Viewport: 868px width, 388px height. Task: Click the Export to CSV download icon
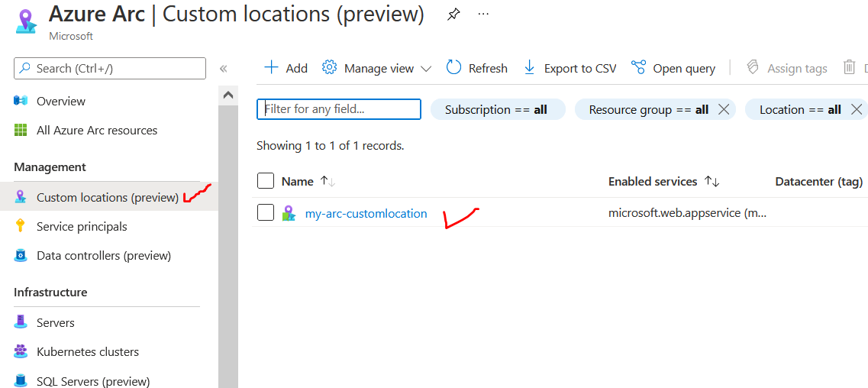tap(529, 67)
